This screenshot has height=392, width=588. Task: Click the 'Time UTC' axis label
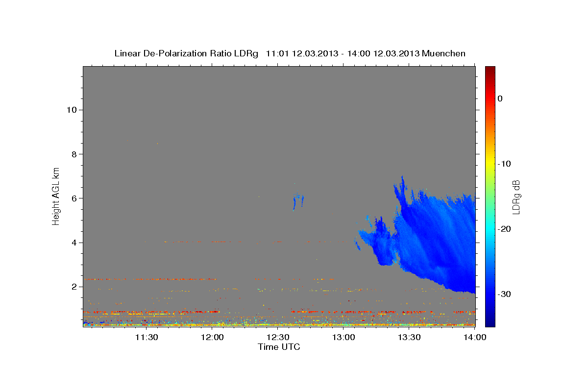(x=279, y=347)
